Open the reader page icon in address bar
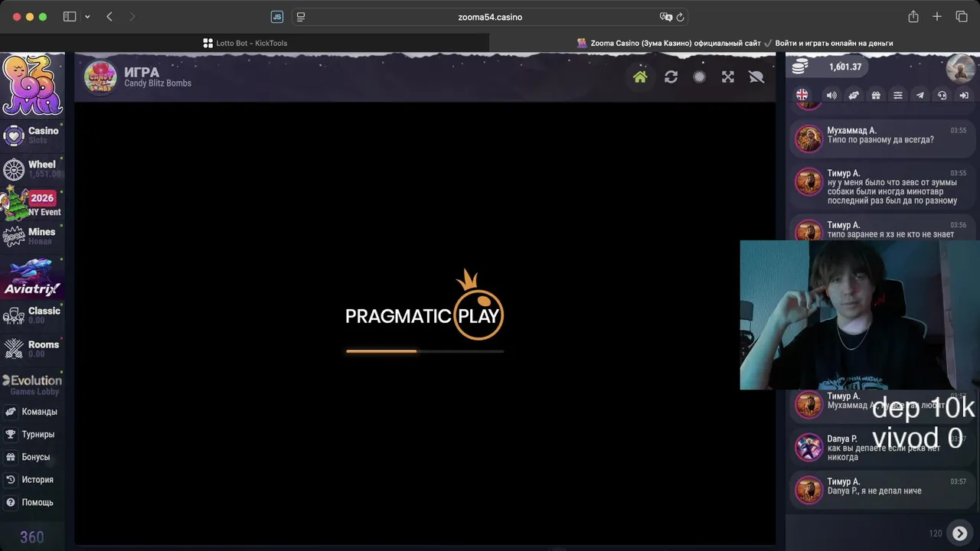The height and width of the screenshot is (551, 980). tap(301, 17)
